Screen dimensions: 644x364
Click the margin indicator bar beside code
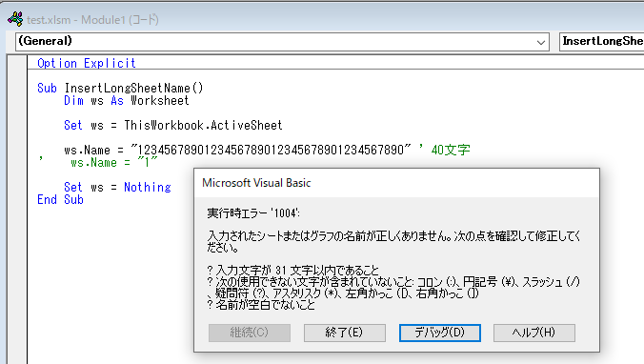point(17,210)
